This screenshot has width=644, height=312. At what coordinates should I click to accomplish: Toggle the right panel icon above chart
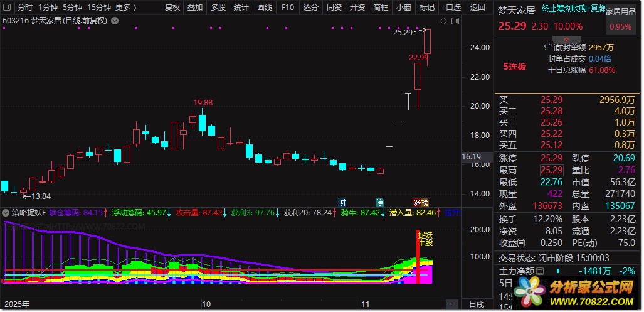(x=455, y=21)
